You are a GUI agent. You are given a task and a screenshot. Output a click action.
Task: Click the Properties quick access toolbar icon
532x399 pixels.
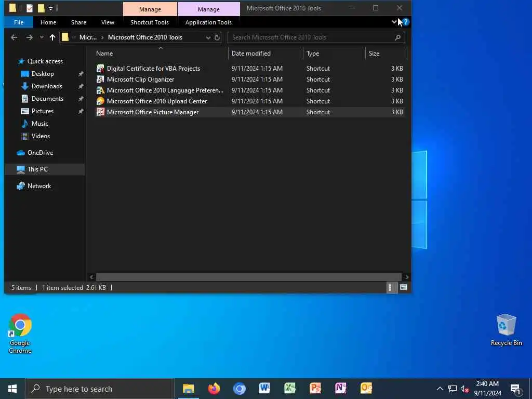click(x=30, y=8)
